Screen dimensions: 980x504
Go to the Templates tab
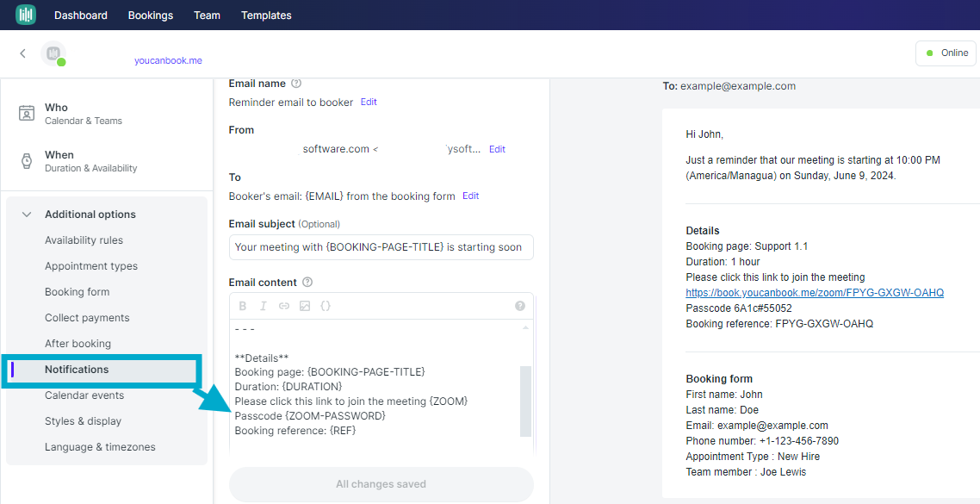(x=266, y=16)
